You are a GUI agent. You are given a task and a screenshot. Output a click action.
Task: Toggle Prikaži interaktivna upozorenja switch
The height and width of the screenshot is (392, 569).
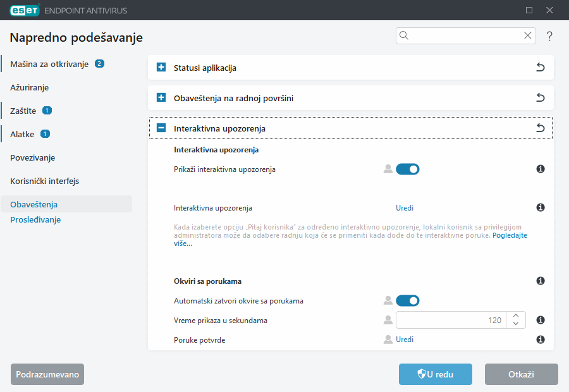[408, 169]
